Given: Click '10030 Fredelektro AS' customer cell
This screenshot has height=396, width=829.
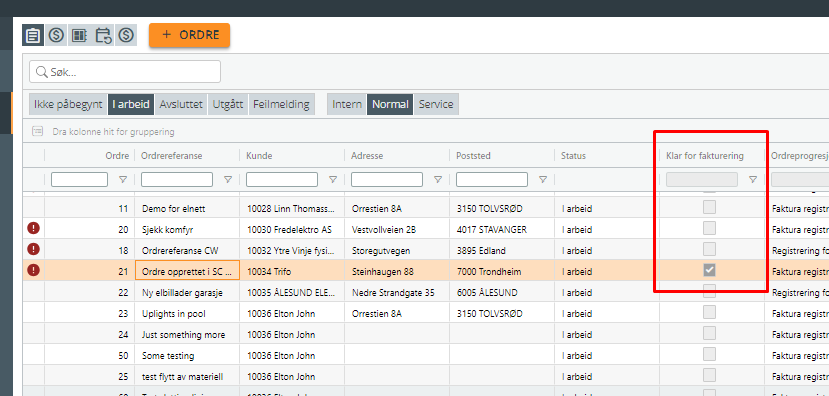Looking at the screenshot, I should click(292, 230).
